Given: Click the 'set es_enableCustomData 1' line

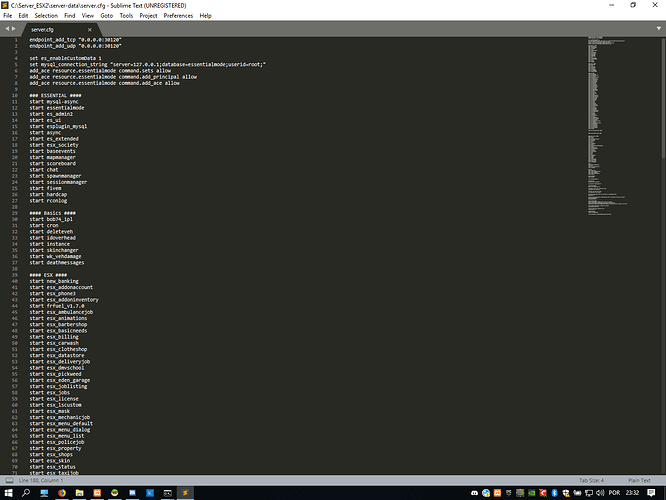Looking at the screenshot, I should [x=65, y=58].
